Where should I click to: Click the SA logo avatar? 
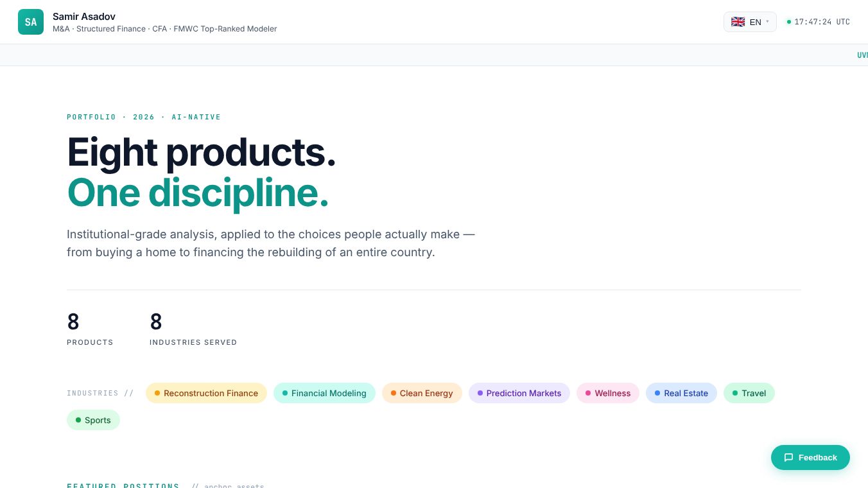tap(31, 22)
